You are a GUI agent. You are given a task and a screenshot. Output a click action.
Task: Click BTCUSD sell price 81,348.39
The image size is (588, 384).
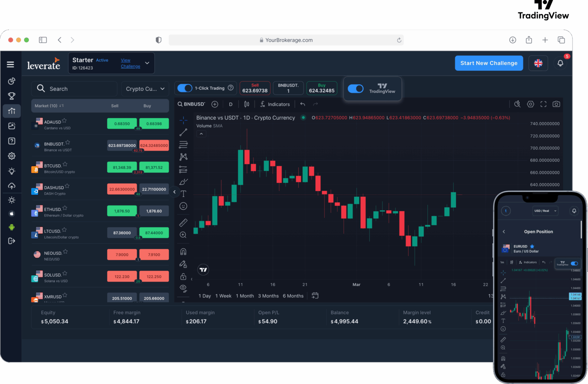pyautogui.click(x=122, y=167)
